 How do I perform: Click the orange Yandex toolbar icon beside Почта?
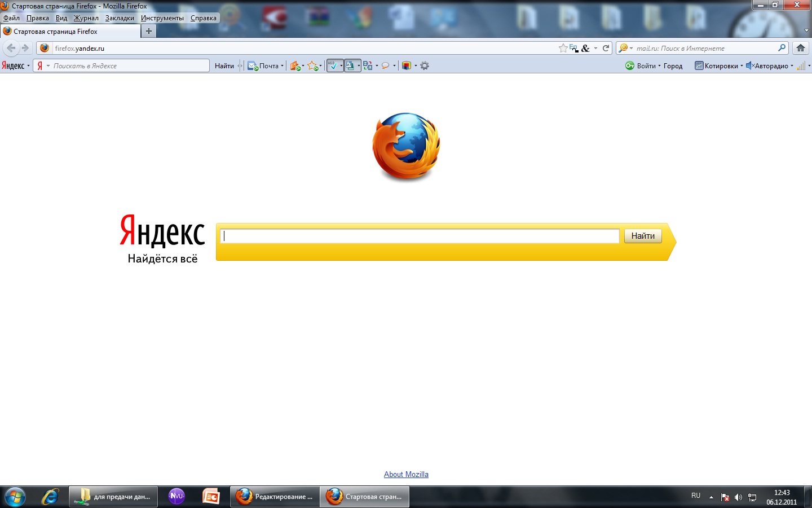pos(295,65)
